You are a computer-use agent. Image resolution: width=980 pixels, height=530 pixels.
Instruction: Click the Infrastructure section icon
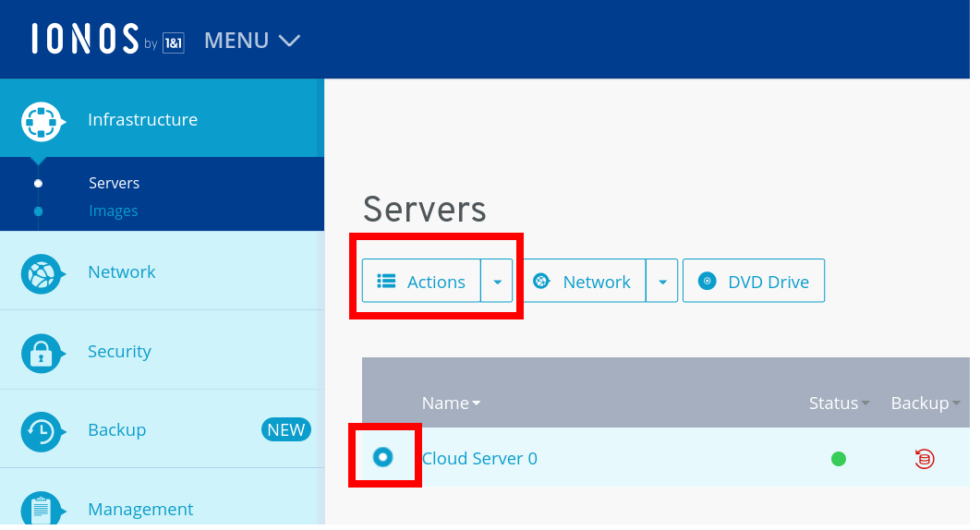42,121
